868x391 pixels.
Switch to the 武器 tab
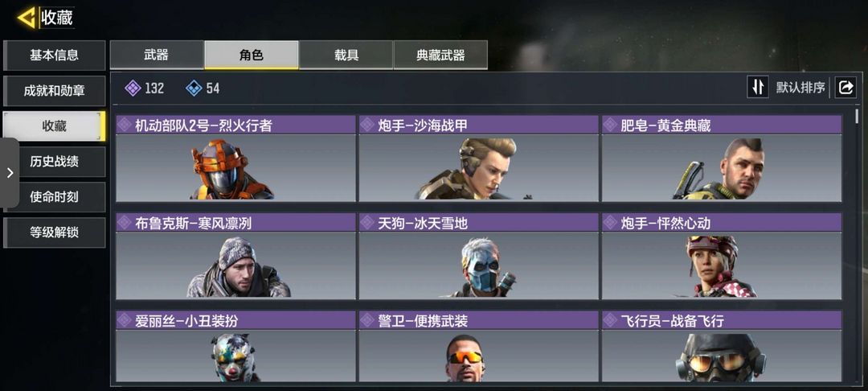coord(157,55)
